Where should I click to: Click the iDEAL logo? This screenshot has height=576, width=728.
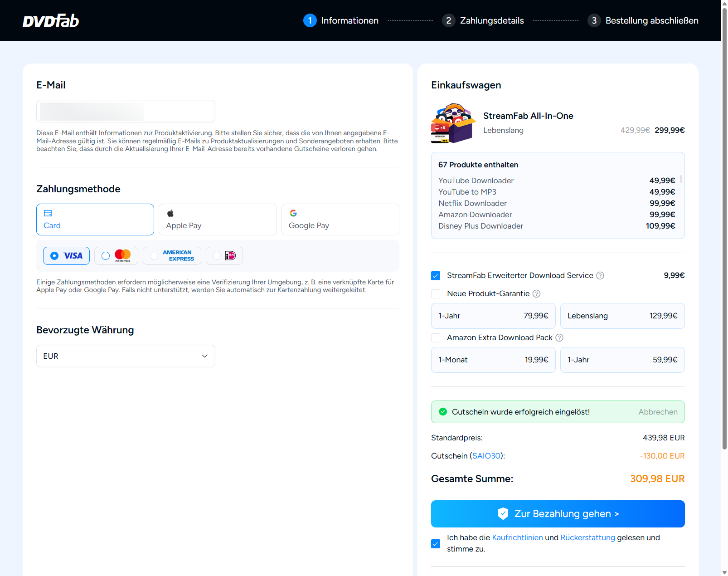pyautogui.click(x=230, y=256)
